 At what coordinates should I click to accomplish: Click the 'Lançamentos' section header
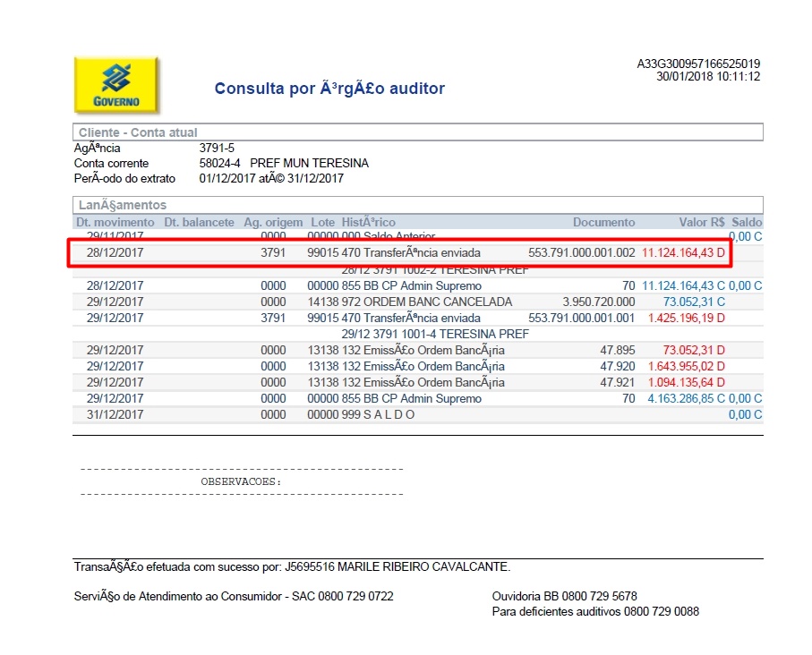(x=417, y=205)
